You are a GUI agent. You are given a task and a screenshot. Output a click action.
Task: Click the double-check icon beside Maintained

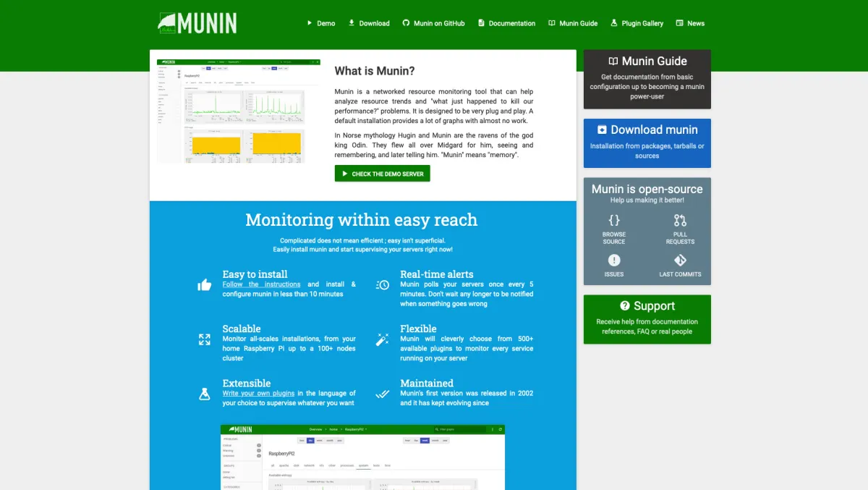click(383, 394)
